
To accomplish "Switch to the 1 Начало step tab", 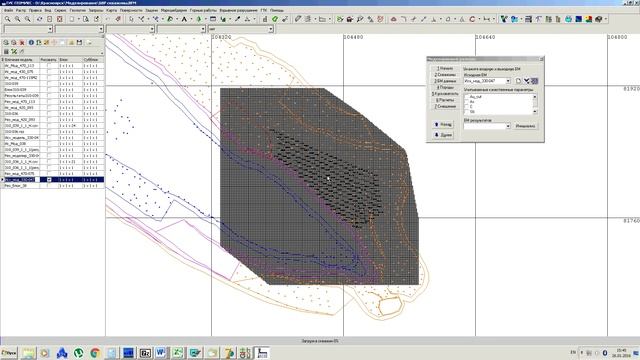I will pos(445,68).
